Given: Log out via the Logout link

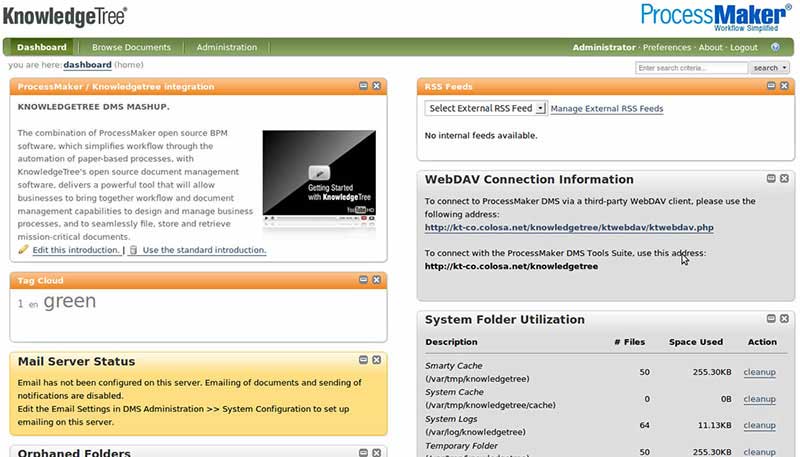Looking at the screenshot, I should [x=744, y=47].
